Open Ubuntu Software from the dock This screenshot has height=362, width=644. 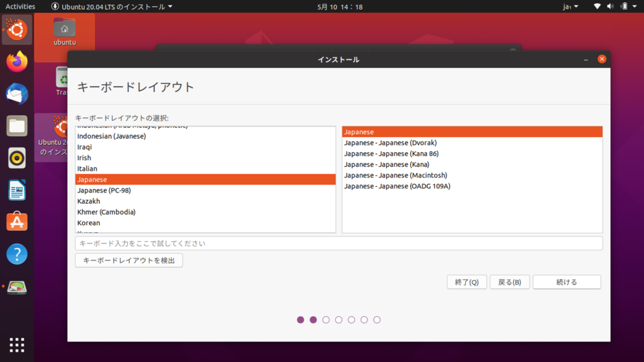pos(17,221)
